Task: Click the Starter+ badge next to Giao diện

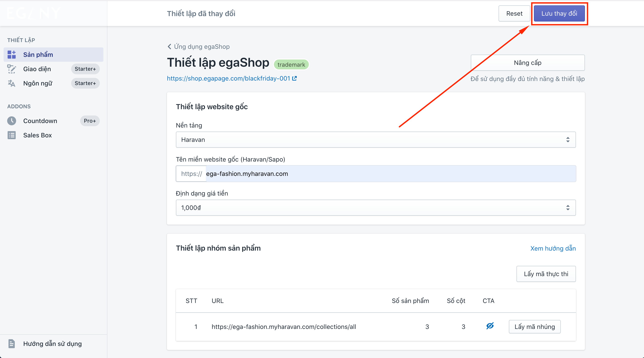Action: [85, 69]
